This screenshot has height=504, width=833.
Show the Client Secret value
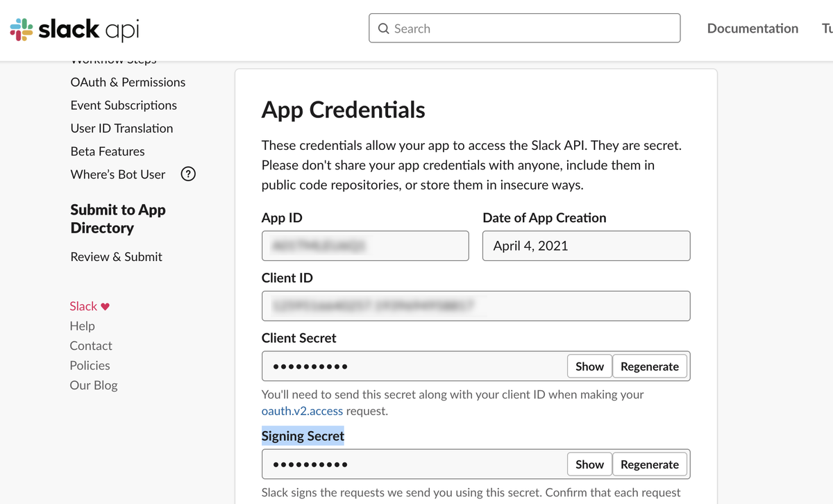tap(589, 367)
